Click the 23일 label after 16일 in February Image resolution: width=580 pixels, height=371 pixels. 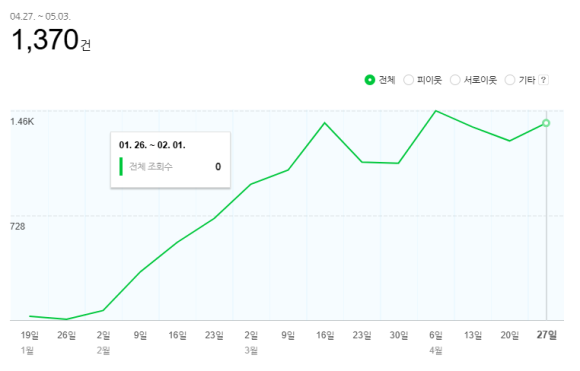pos(214,335)
